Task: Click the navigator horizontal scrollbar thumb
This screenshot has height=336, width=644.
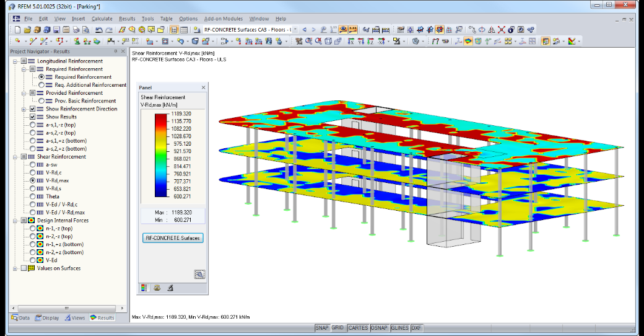Action: click(67, 307)
